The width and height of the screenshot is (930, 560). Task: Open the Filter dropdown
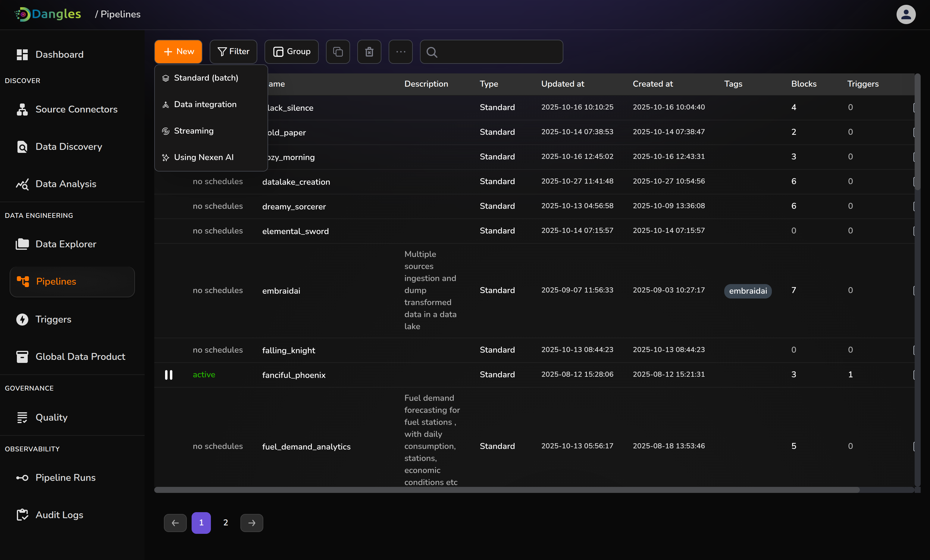point(233,52)
